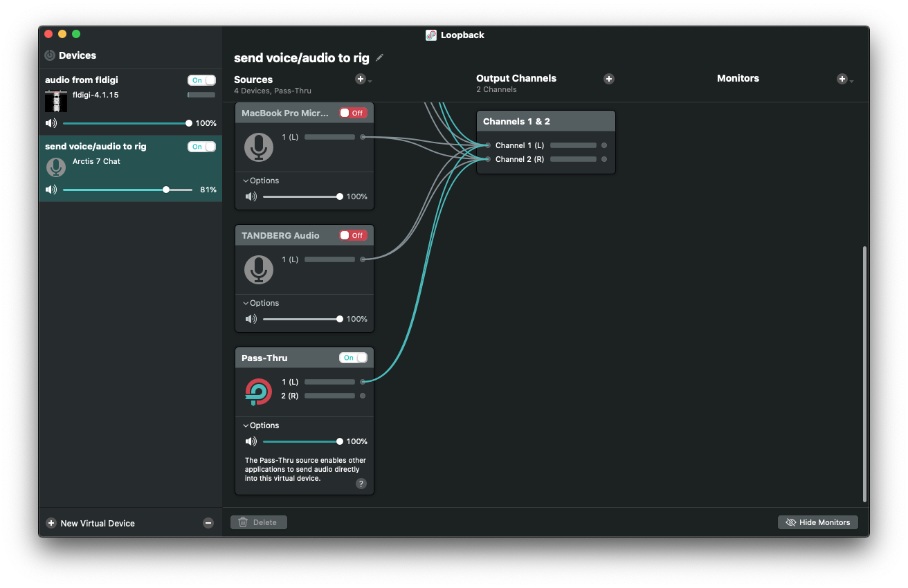Select the audio from fldigi device
908x588 pixels.
[111, 80]
